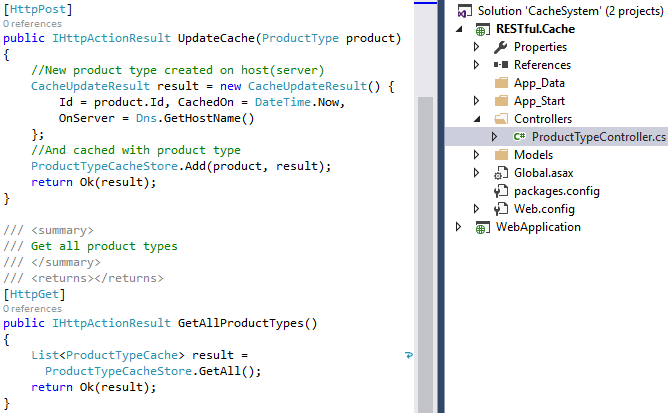This screenshot has width=668, height=413.
Task: Click 'CacheUpdateResult result' declaration
Action: [x=115, y=86]
